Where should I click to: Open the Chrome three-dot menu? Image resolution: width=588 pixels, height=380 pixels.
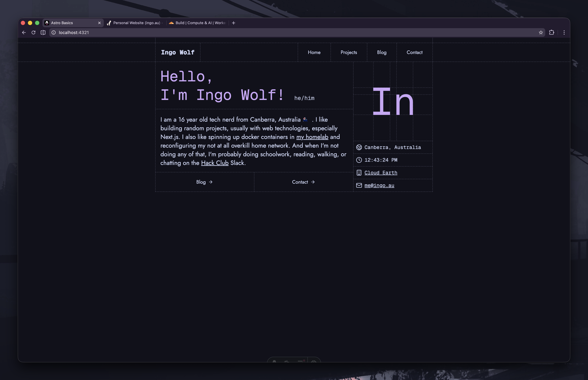click(564, 33)
